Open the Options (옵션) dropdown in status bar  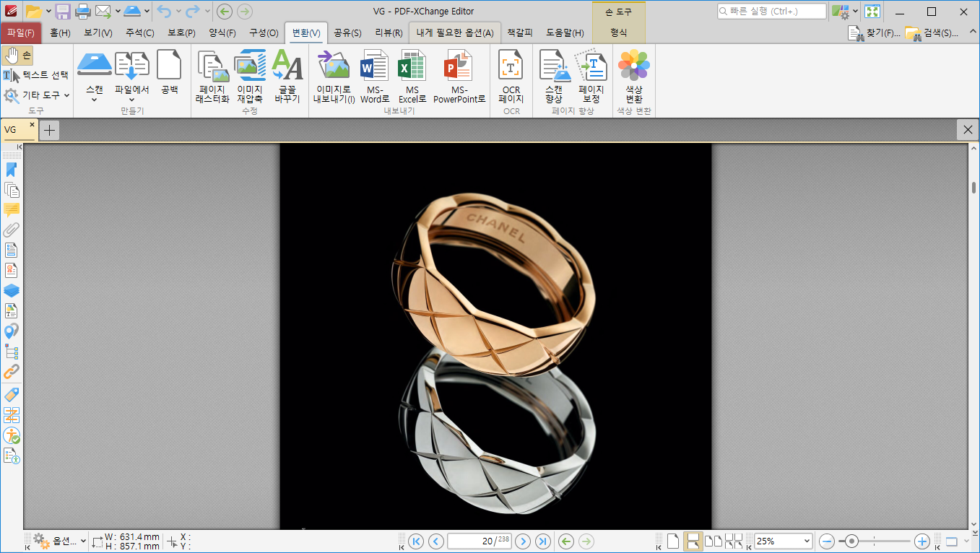click(x=60, y=541)
